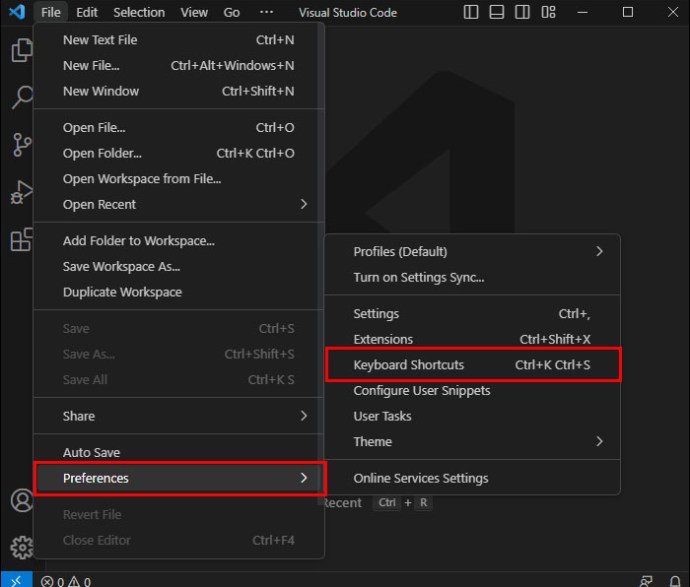Open the Accounts icon menu
The width and height of the screenshot is (690, 587).
[x=21, y=500]
